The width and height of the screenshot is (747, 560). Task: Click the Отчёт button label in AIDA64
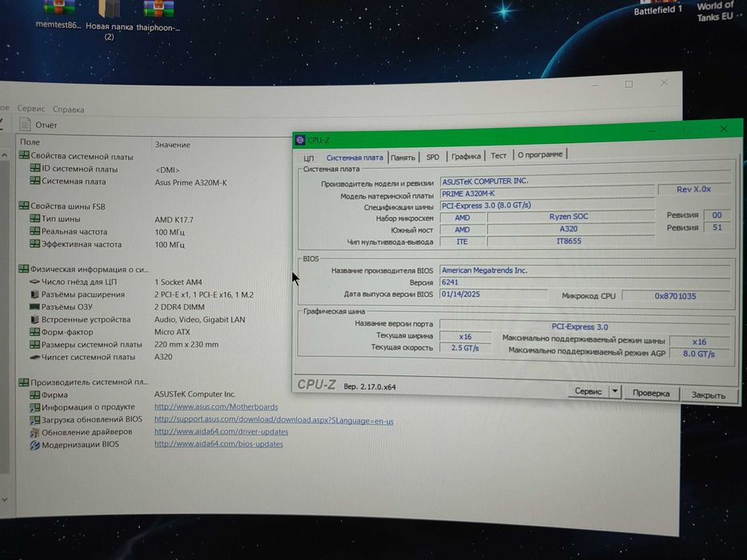[x=46, y=126]
